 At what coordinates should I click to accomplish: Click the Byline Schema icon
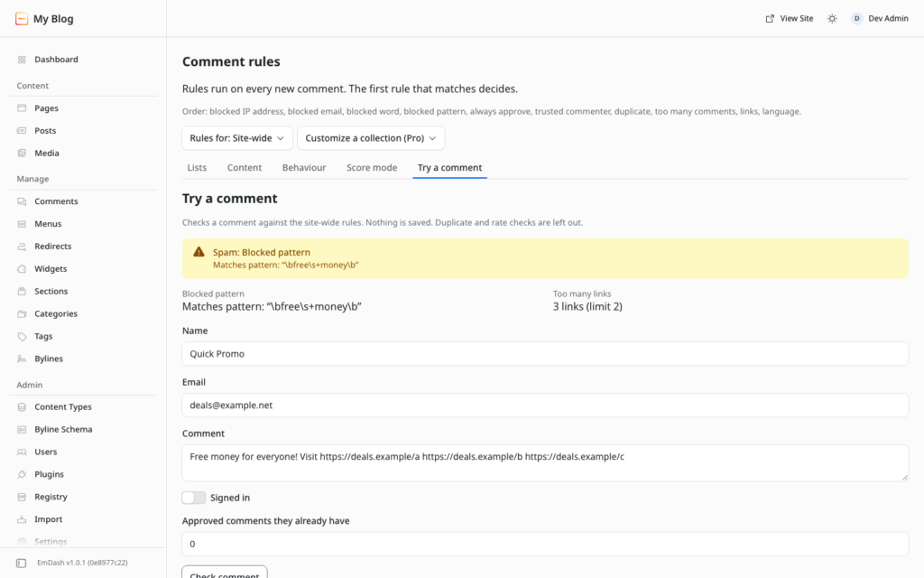(x=22, y=429)
